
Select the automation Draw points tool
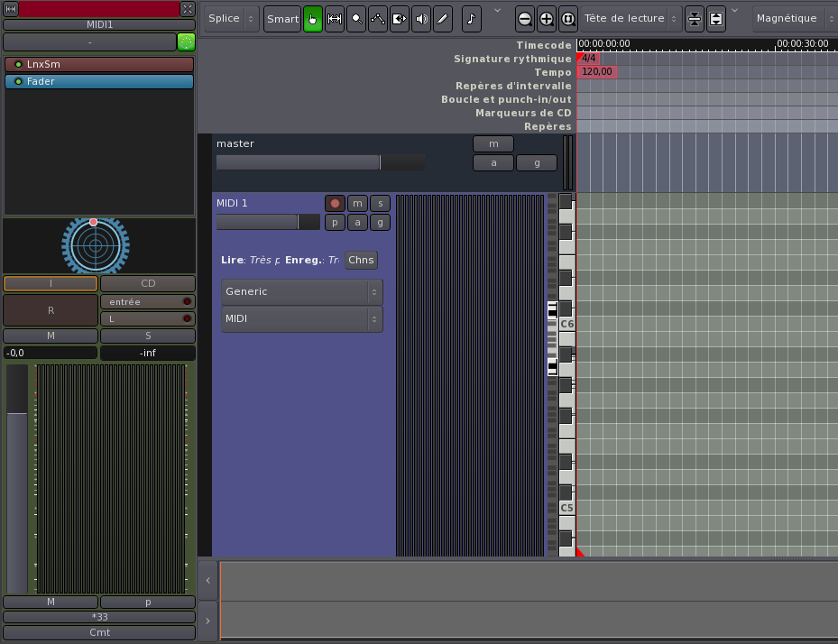point(378,19)
